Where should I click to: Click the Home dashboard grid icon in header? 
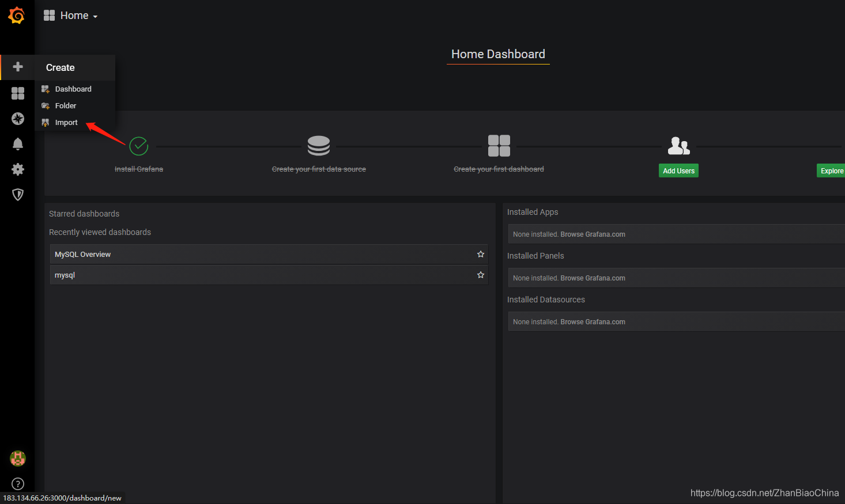click(x=50, y=16)
